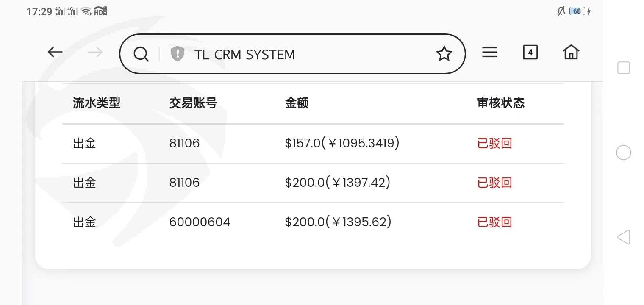Image resolution: width=644 pixels, height=305 pixels.
Task: Tap the Android recent apps square button
Action: tap(624, 68)
